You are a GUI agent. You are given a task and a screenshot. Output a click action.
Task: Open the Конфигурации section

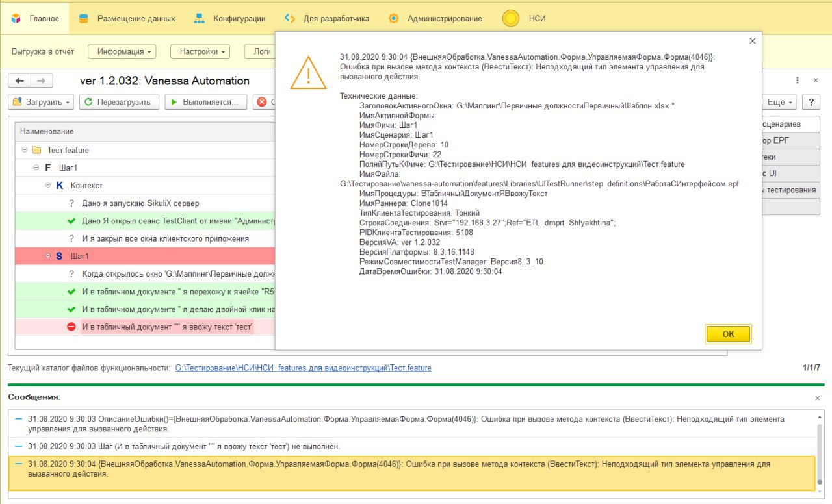[x=230, y=18]
